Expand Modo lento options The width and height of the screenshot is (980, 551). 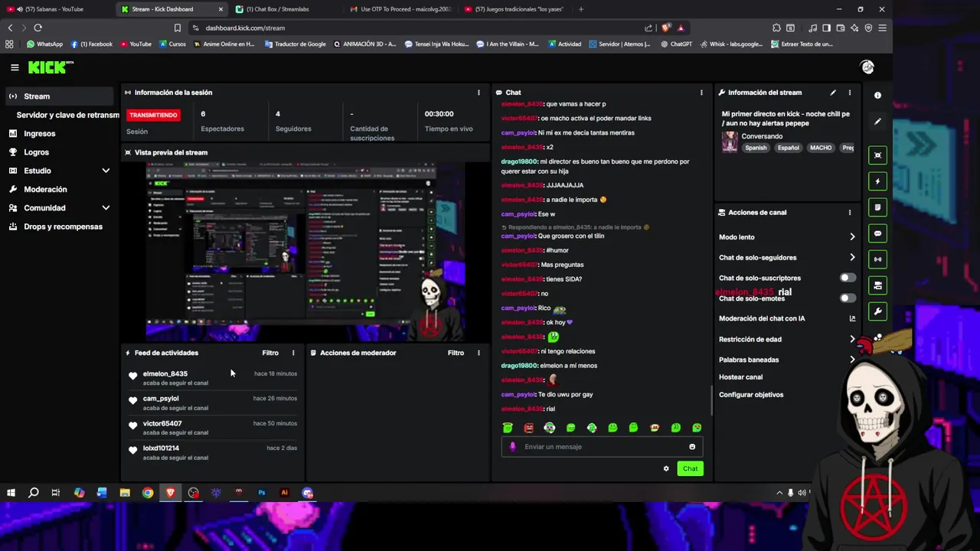point(852,237)
